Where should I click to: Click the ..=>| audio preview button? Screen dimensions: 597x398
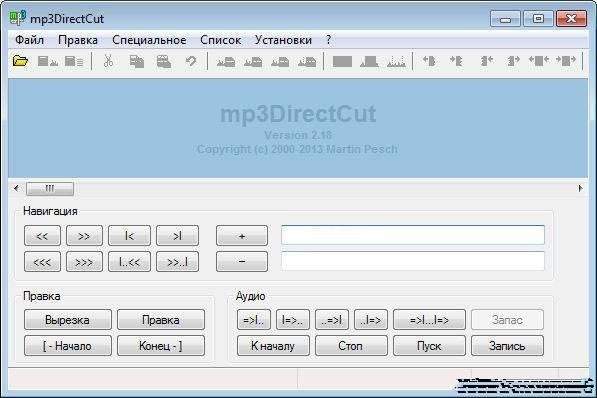pyautogui.click(x=332, y=320)
